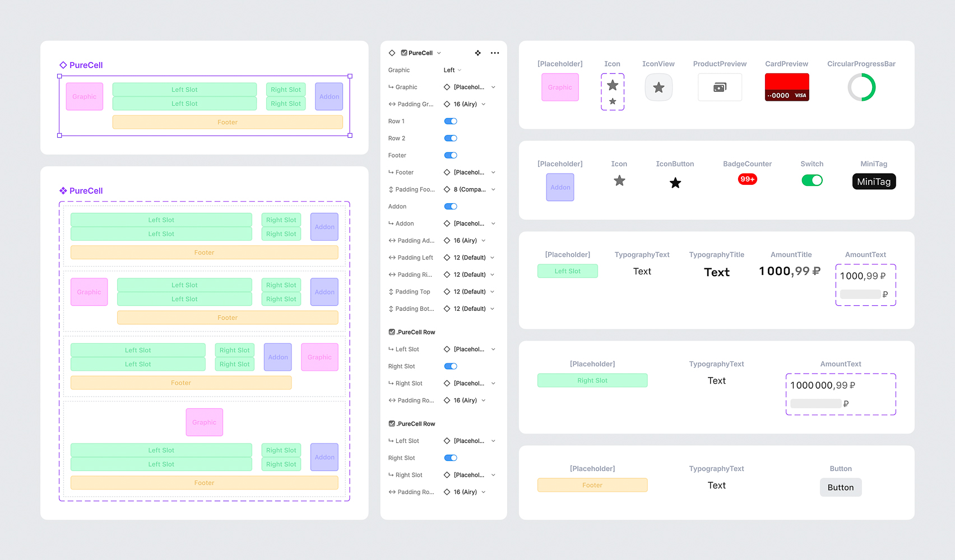Click the CircularProgressBar green ring
Image resolution: width=955 pixels, height=560 pixels.
(x=861, y=87)
